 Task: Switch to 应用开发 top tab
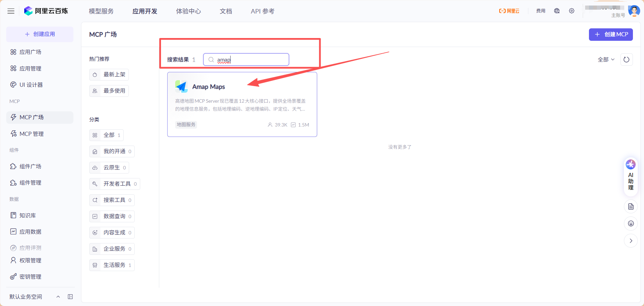click(x=145, y=11)
